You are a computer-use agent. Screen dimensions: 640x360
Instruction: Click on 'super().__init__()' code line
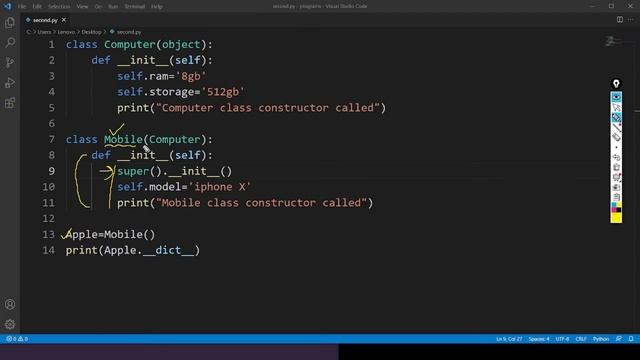pos(174,171)
